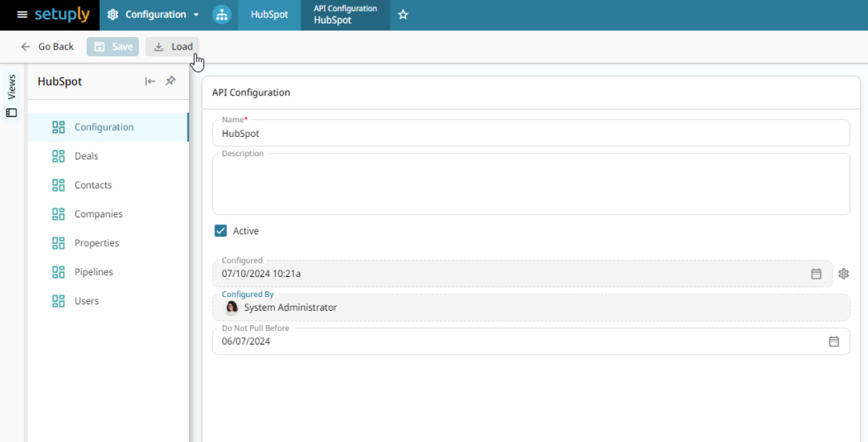Screen dimensions: 868x442
Task: Click into the Description text area
Action: (x=531, y=186)
